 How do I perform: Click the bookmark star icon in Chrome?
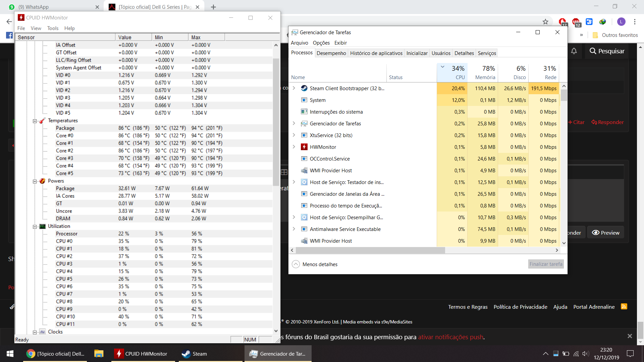545,22
